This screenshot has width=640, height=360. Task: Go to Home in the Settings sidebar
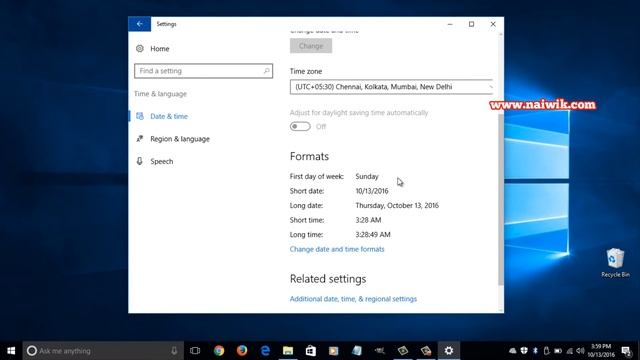point(160,49)
